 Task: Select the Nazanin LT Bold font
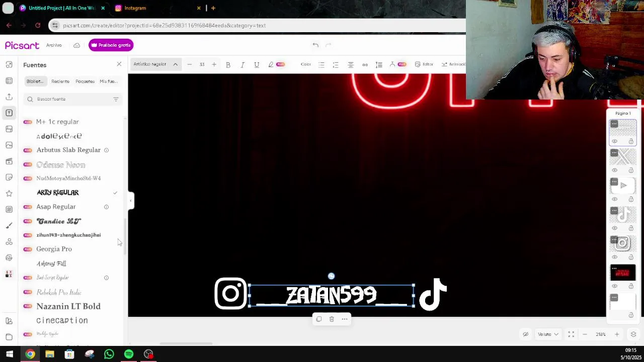pyautogui.click(x=68, y=306)
